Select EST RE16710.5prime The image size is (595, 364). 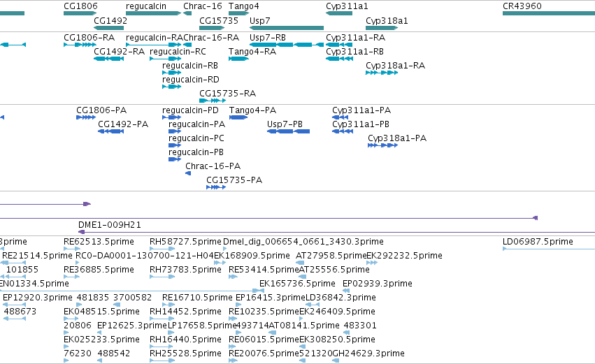tap(197, 298)
